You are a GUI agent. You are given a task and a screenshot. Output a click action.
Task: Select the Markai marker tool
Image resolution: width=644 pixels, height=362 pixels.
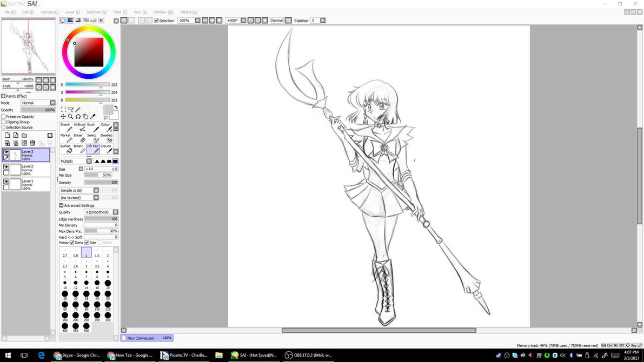coord(65,138)
